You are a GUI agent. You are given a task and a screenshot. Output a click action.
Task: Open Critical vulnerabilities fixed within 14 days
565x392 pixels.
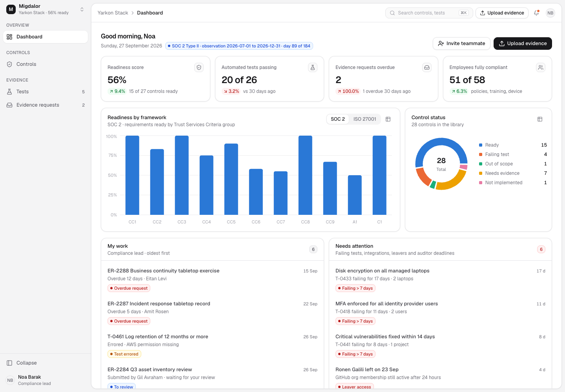pos(440,345)
